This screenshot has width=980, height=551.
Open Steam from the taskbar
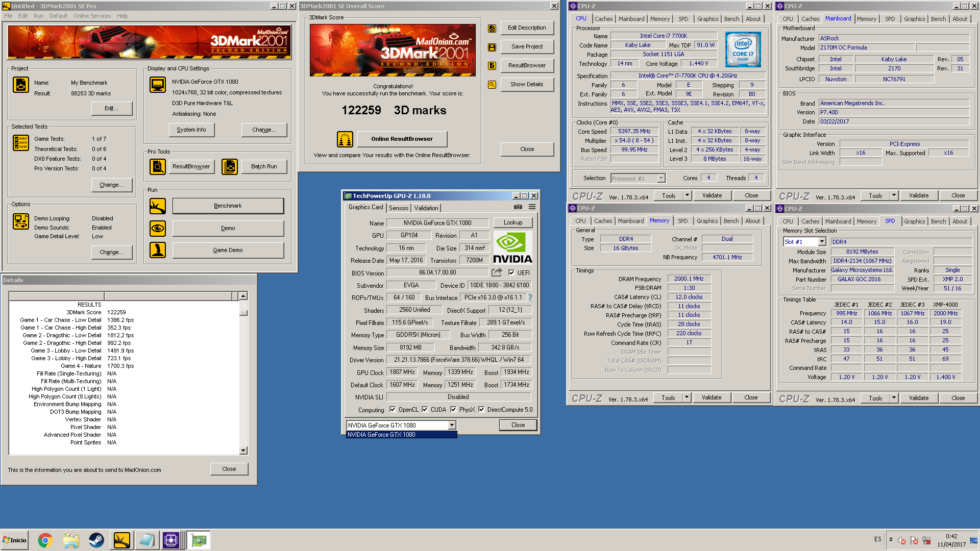(x=96, y=540)
